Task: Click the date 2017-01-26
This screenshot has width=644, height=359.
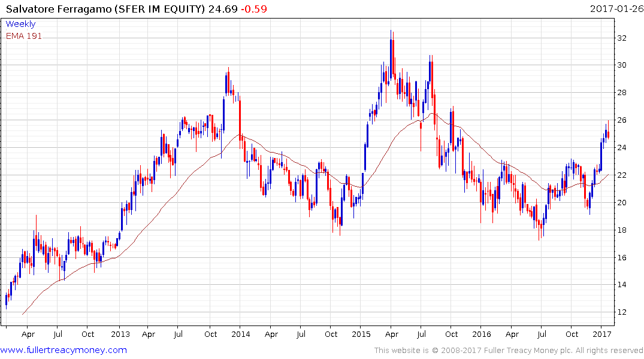Action: point(616,8)
